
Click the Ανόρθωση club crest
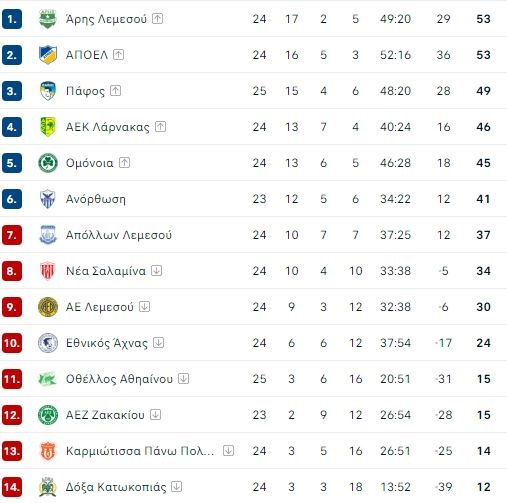[x=48, y=199]
